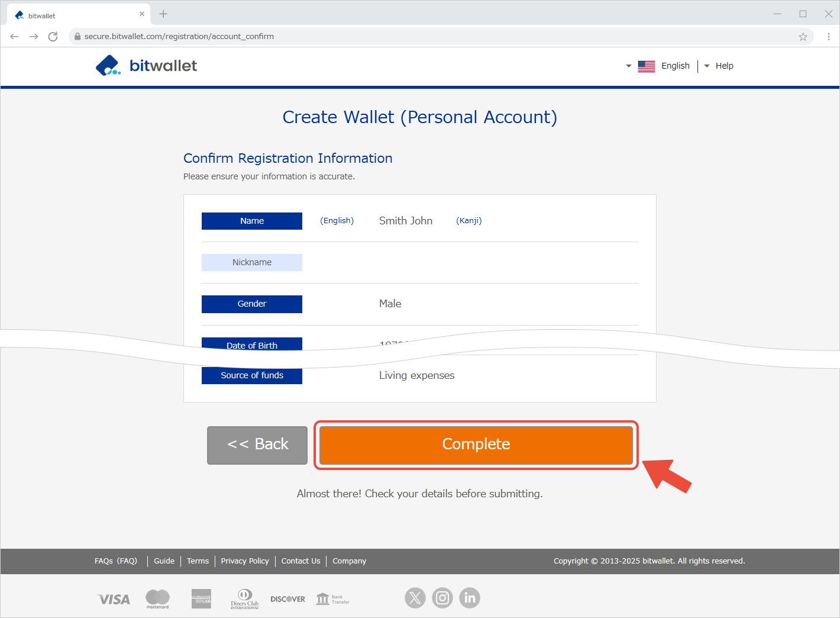Viewport: 840px width, 618px height.
Task: Click 'Almost there! Check your details' text
Action: 420,494
